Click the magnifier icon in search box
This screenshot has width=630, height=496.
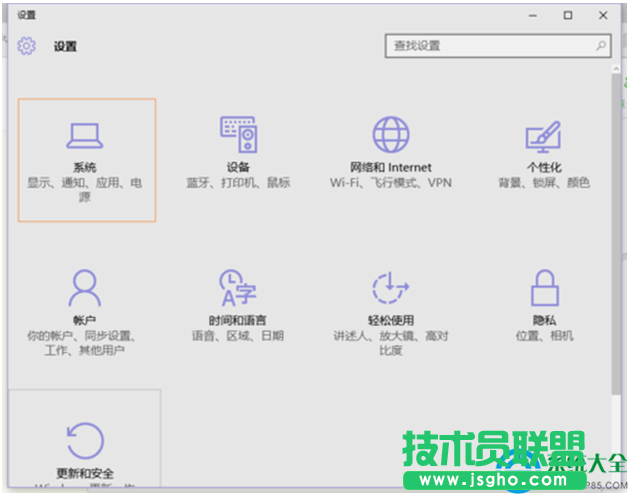(601, 46)
